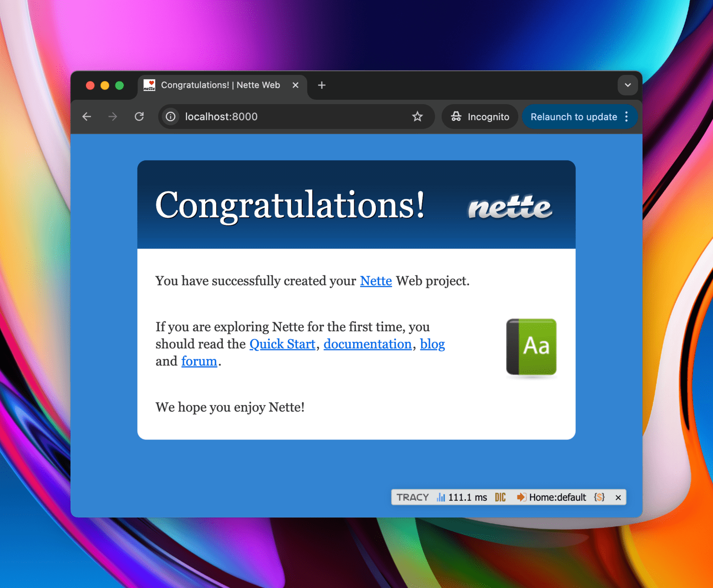Image resolution: width=713 pixels, height=588 pixels.
Task: Visit the blog link
Action: (x=432, y=344)
